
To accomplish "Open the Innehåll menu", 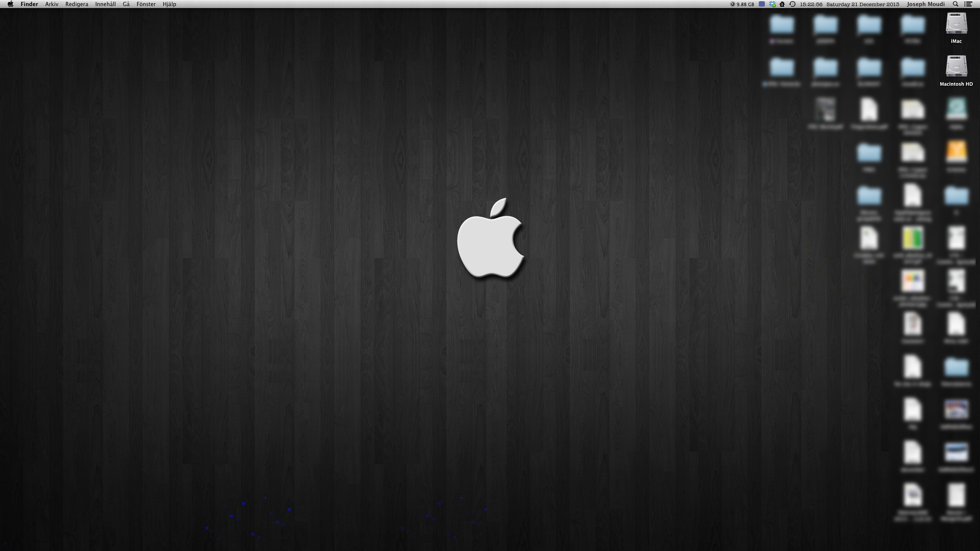I will [105, 4].
